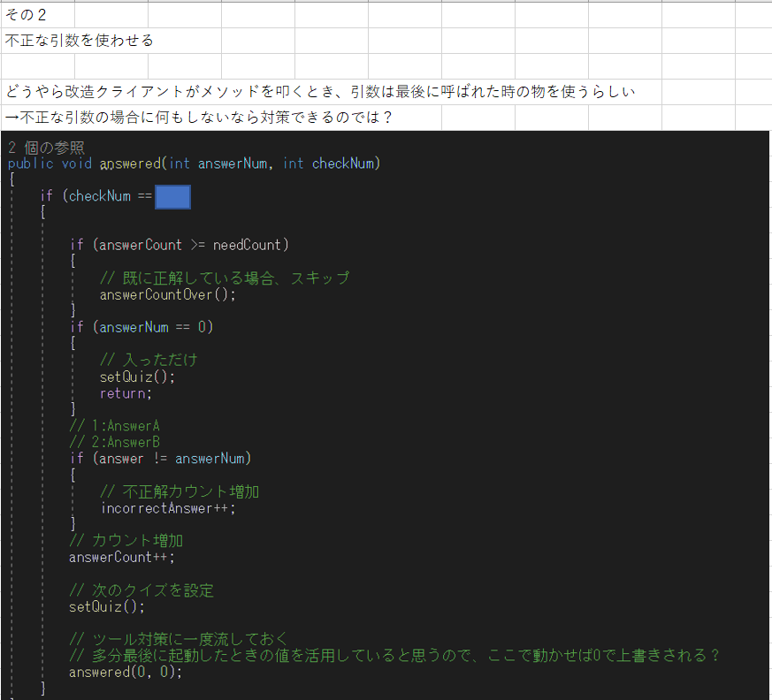Click the 'if (checkNum ==' code line
Screen dimensions: 772x700
(96, 196)
